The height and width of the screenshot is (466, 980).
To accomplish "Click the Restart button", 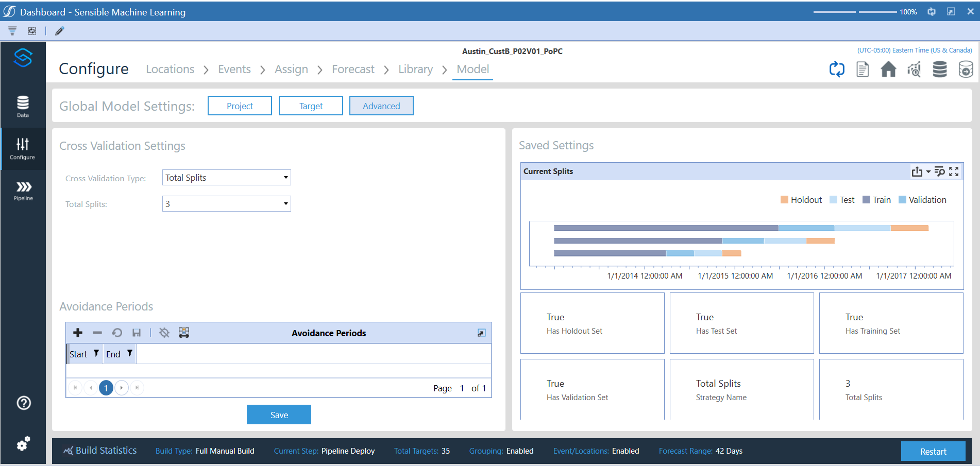I will point(933,451).
